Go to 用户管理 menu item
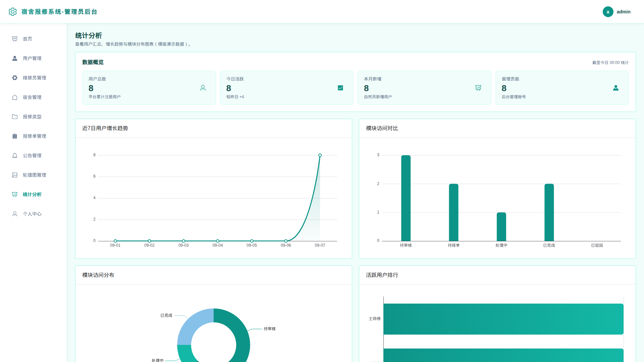The height and width of the screenshot is (362, 644). (34, 58)
